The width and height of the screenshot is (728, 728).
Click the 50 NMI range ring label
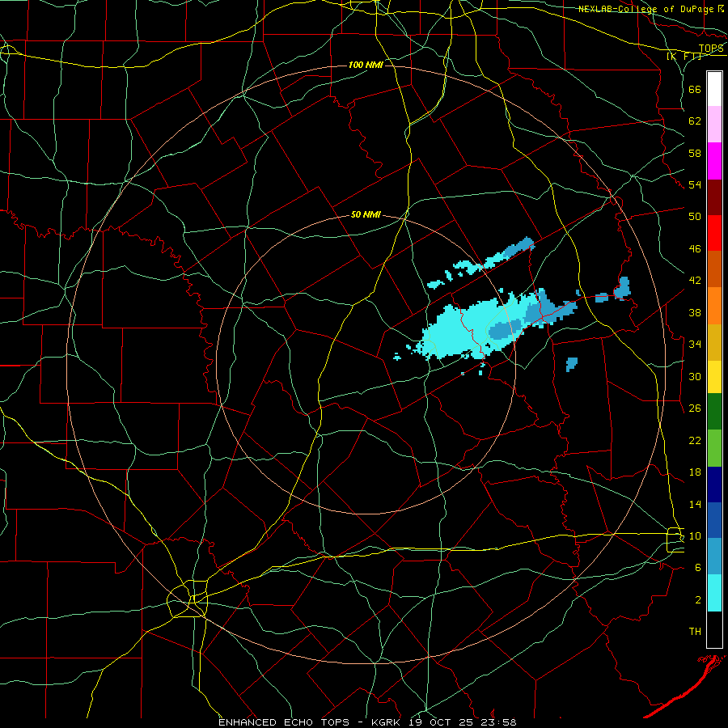pos(366,214)
